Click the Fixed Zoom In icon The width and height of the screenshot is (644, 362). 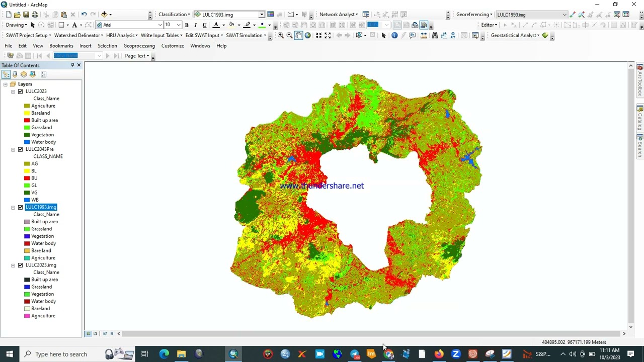pos(319,35)
